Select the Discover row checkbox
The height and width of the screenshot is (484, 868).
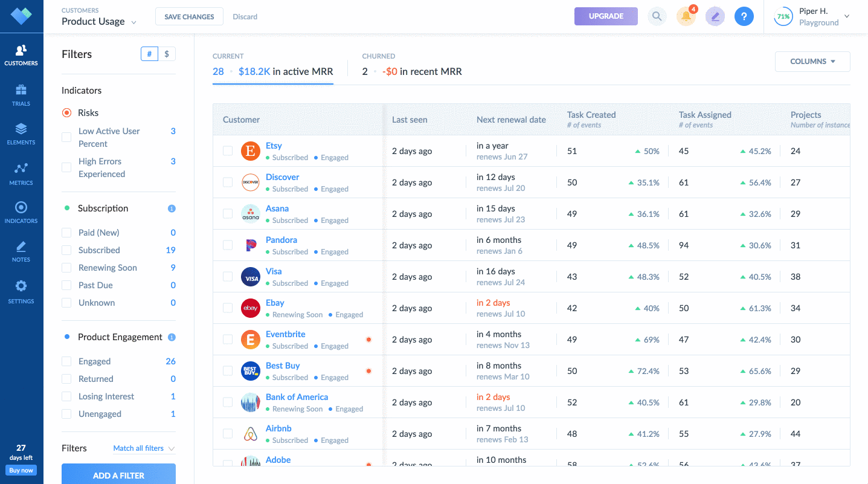[228, 182]
